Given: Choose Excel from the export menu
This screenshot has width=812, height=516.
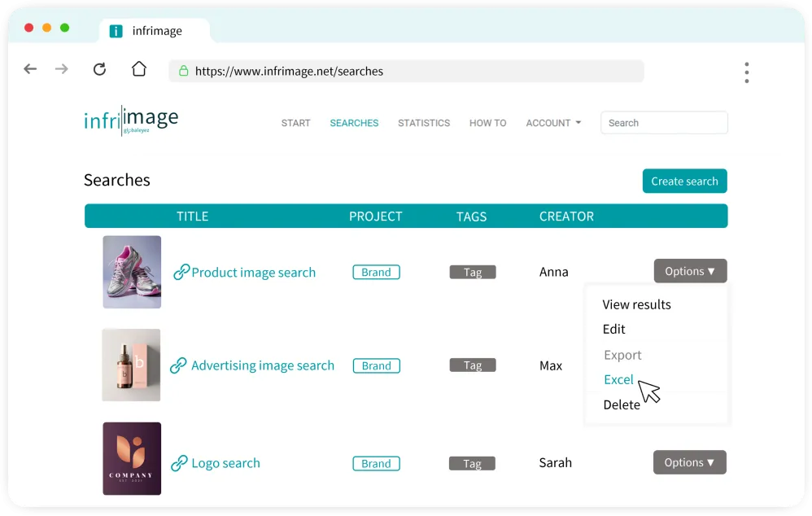Looking at the screenshot, I should coord(618,379).
